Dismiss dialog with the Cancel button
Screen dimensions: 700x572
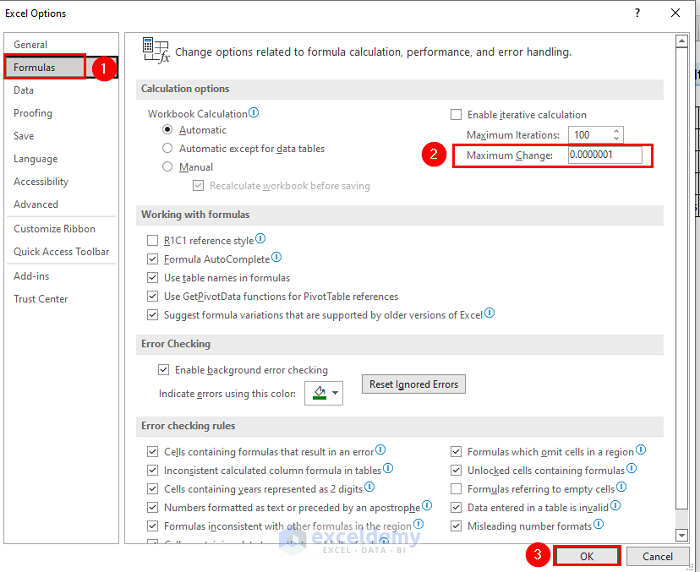pyautogui.click(x=658, y=556)
